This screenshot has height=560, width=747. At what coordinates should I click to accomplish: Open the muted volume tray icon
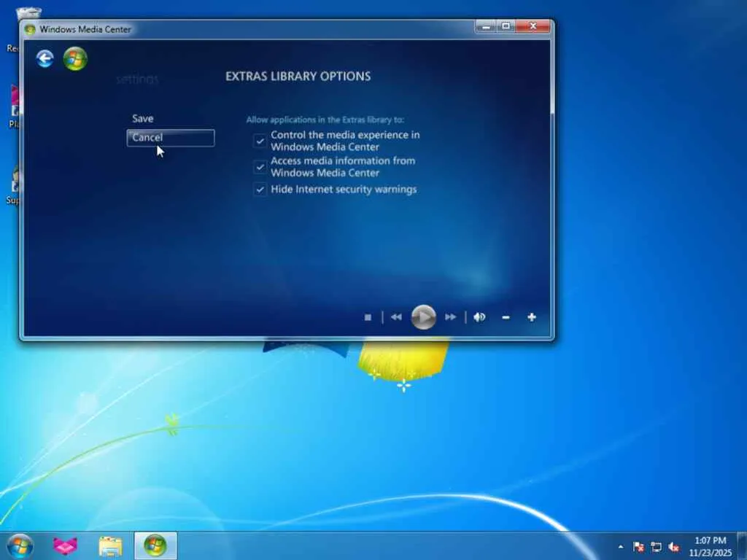tap(673, 547)
